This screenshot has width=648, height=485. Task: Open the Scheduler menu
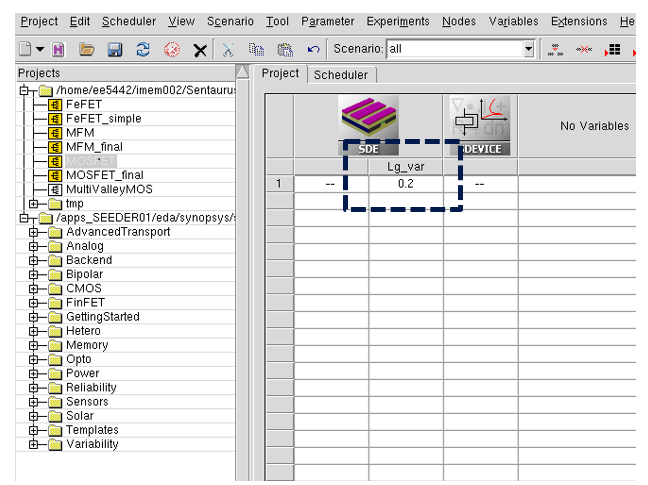129,21
